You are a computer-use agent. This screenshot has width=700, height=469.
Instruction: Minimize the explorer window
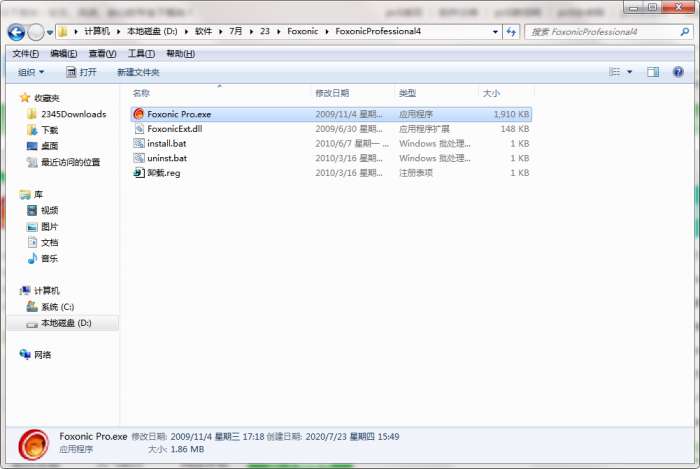pyautogui.click(x=633, y=8)
